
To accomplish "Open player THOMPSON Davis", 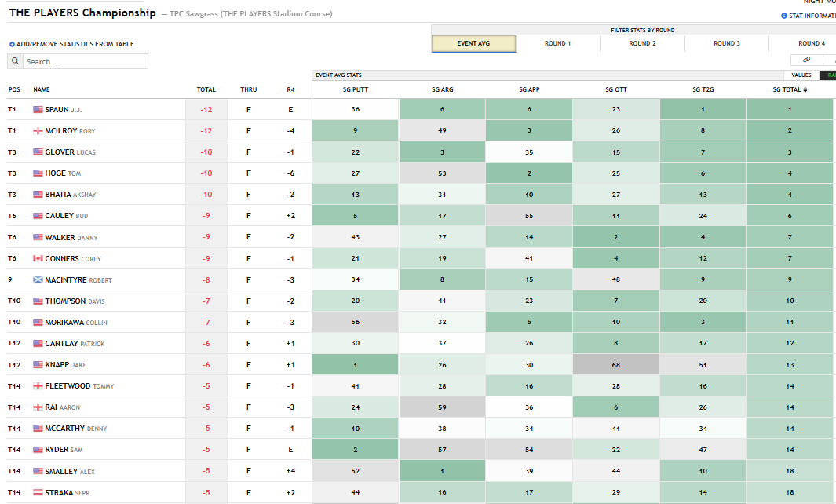I will 75,301.
